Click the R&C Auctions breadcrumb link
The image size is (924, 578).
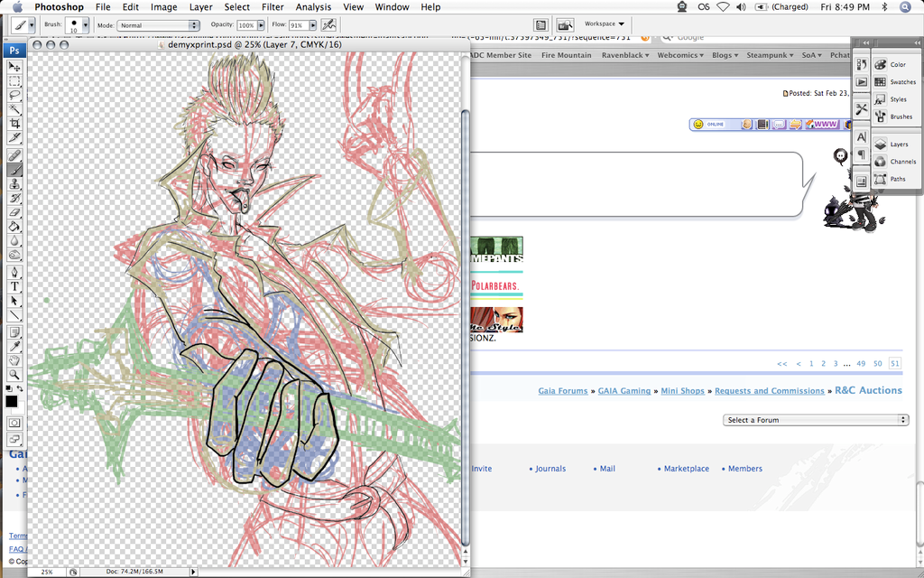(x=868, y=390)
